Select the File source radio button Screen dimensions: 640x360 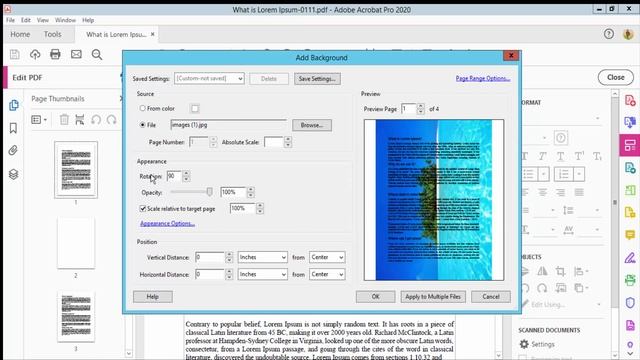tap(142, 125)
